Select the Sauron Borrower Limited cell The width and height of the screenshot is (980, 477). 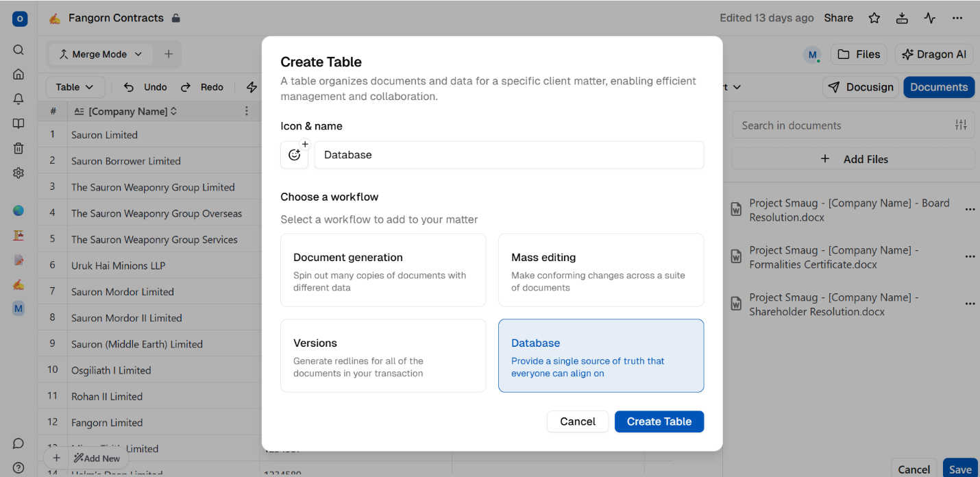point(164,161)
